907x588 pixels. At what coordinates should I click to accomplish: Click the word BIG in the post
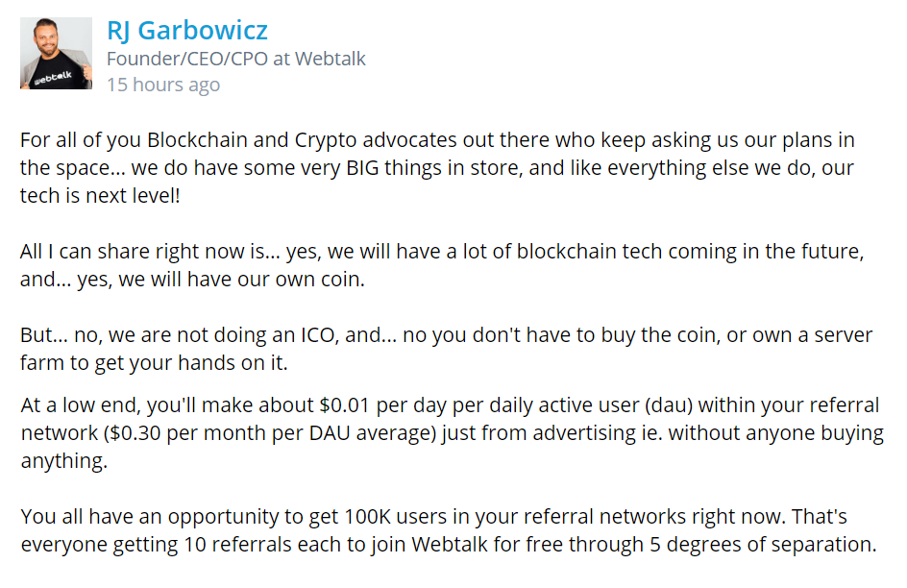(x=362, y=168)
